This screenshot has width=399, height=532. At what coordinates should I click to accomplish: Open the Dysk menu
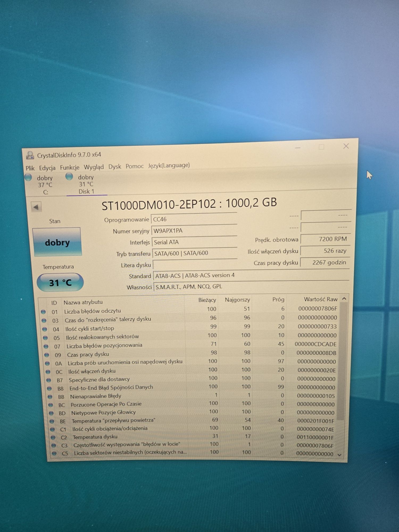115,167
